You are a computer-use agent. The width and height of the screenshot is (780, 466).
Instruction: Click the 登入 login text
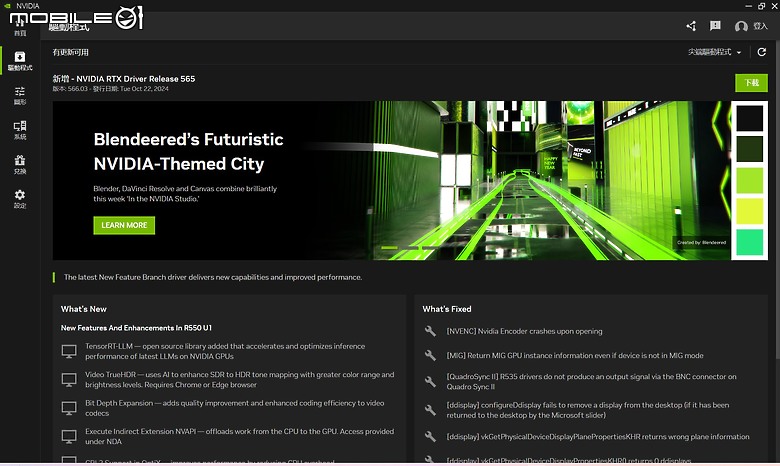pyautogui.click(x=760, y=26)
